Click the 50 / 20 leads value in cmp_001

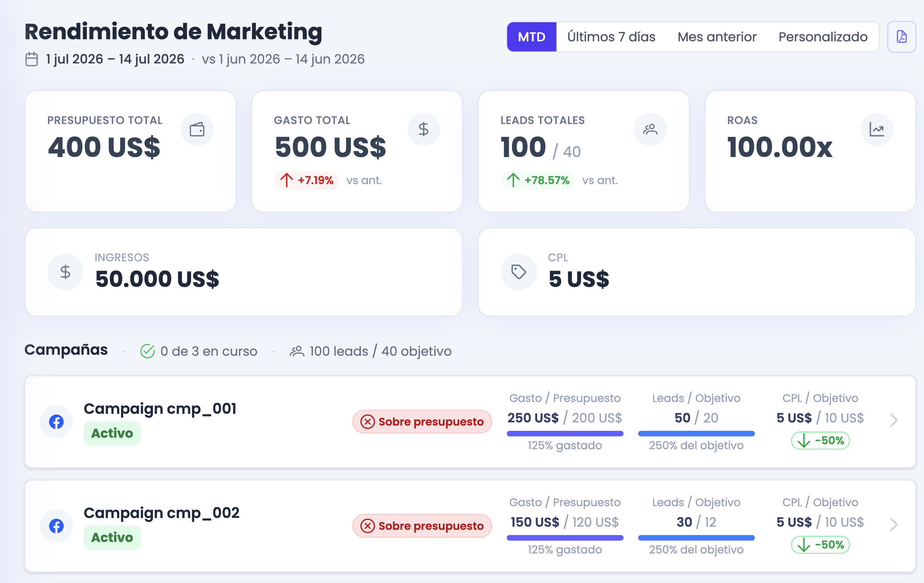click(696, 418)
